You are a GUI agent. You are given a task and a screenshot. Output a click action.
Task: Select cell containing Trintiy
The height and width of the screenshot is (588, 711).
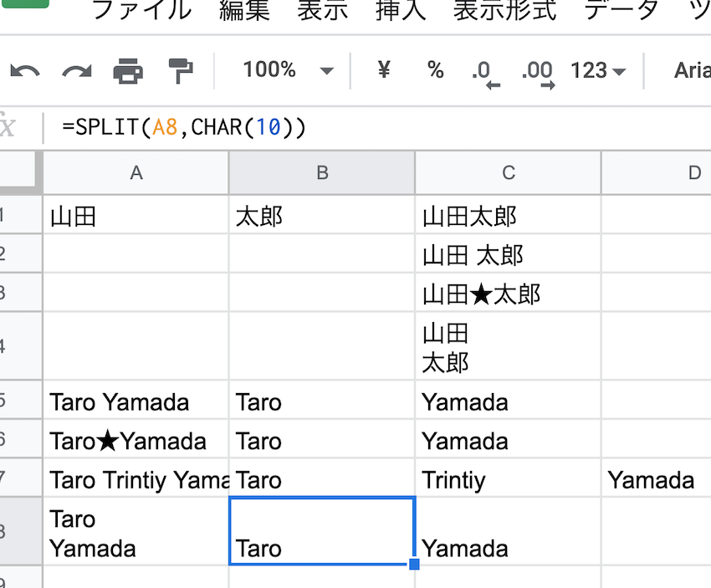[x=508, y=480]
